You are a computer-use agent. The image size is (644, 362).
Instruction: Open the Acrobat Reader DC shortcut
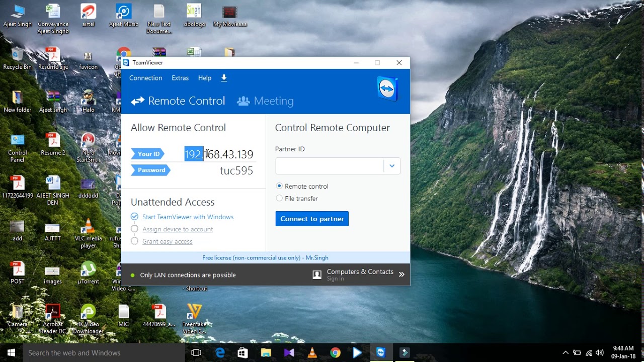coord(53,319)
